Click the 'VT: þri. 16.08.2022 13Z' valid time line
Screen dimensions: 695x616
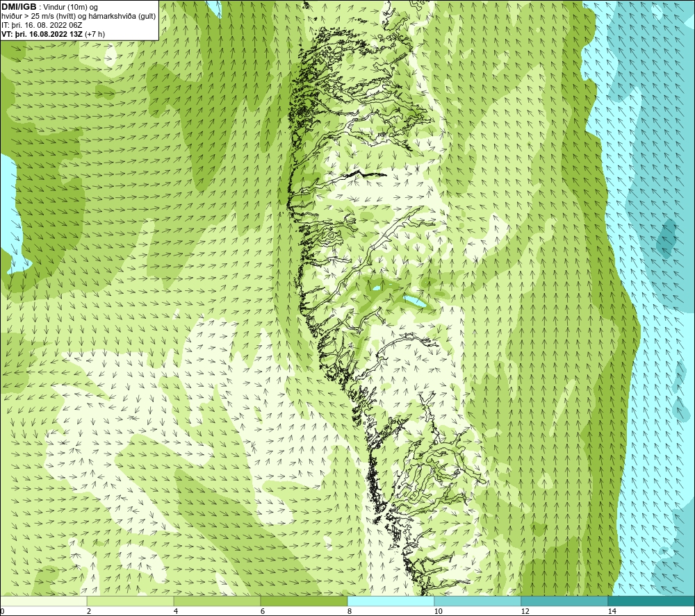coord(42,34)
